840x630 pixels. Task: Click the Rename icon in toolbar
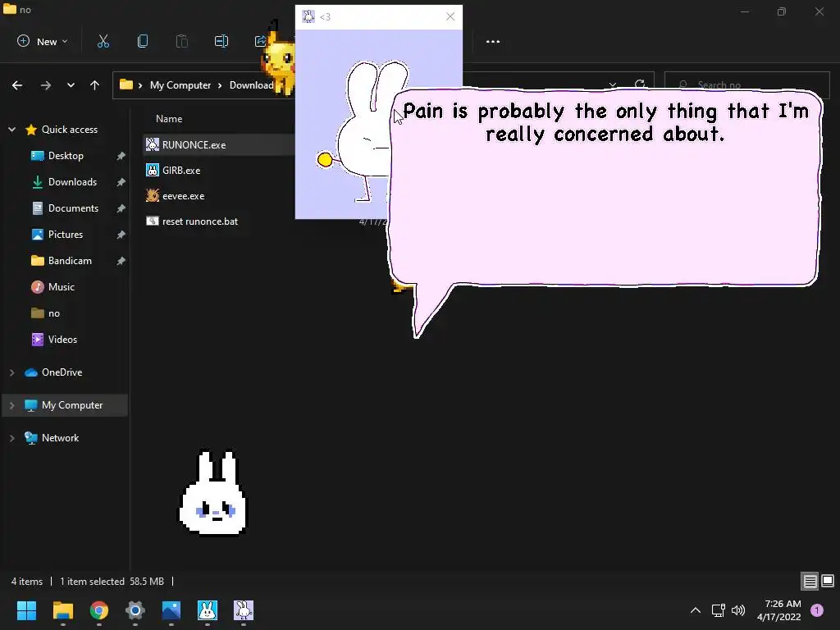coord(221,41)
